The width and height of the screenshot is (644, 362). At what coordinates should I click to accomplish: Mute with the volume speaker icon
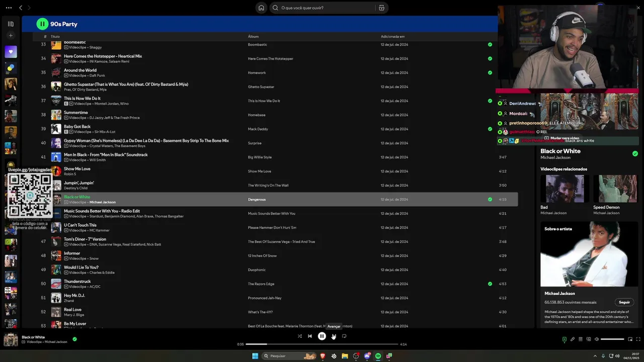[597, 339]
